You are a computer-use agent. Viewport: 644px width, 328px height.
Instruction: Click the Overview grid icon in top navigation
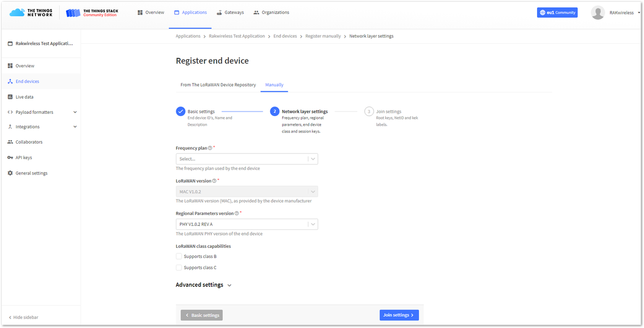pyautogui.click(x=141, y=12)
